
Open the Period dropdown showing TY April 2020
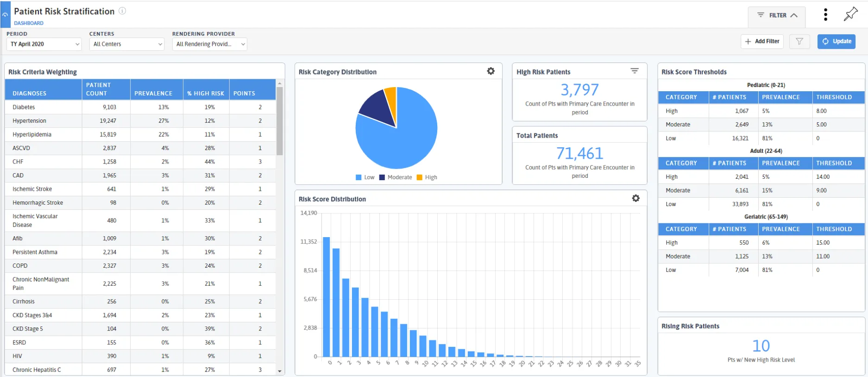[x=44, y=44]
